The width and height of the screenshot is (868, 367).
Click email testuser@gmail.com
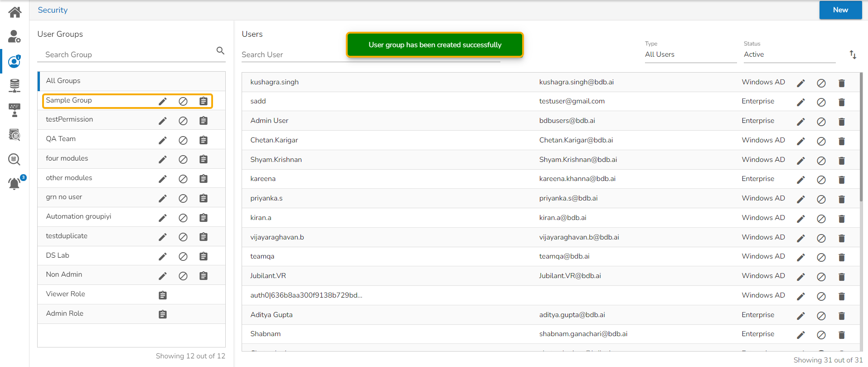click(572, 101)
